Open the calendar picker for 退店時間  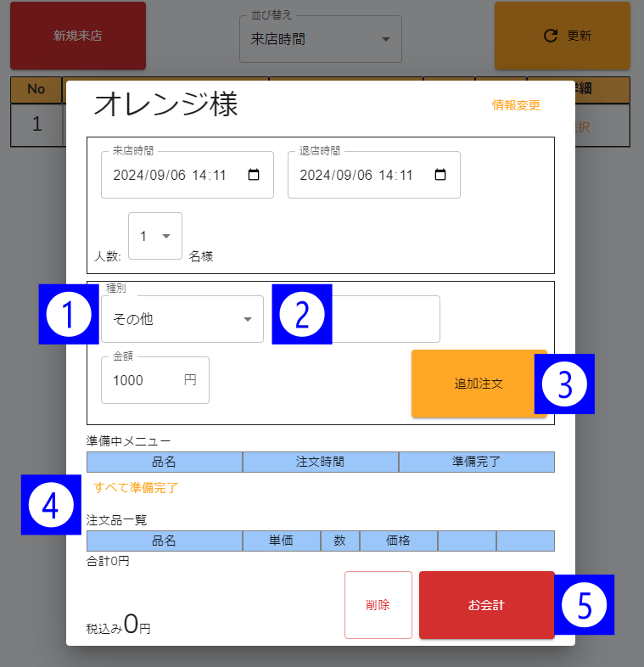click(440, 175)
